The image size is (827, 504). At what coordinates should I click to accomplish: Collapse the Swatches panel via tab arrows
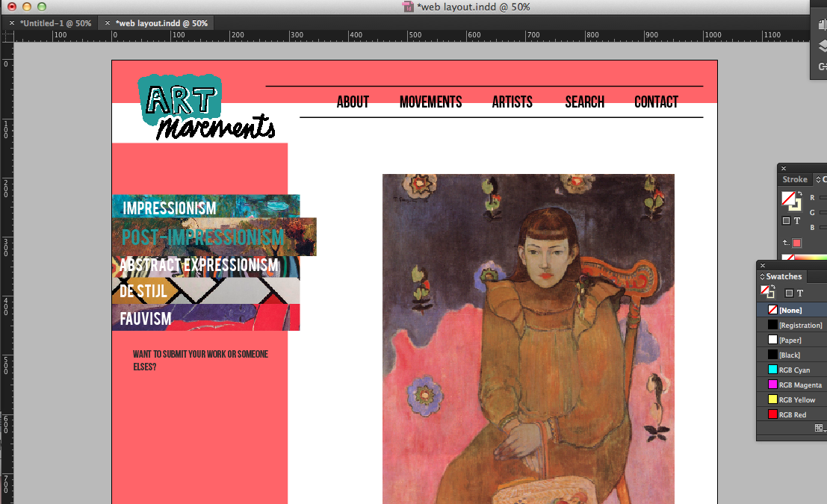pos(762,276)
